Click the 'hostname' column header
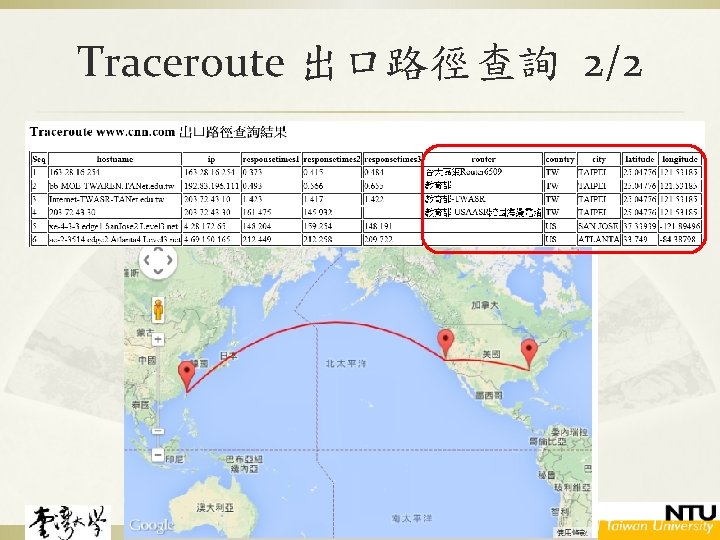 (x=115, y=159)
